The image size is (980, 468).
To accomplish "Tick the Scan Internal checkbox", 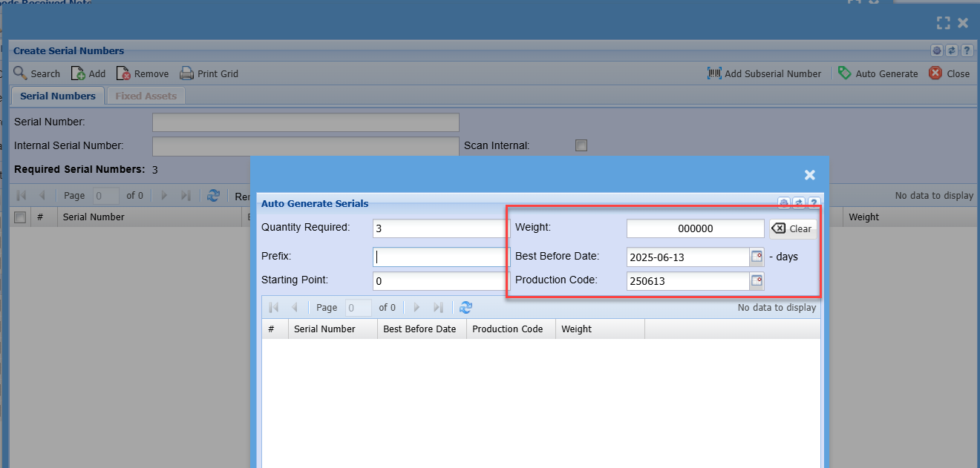I will (x=581, y=145).
